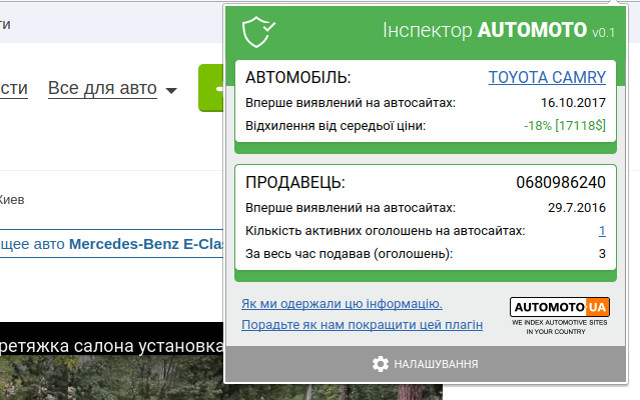Click the "WE INDEX AUTOMOTIVE SITES" tagline
The image size is (640, 400).
(x=560, y=322)
